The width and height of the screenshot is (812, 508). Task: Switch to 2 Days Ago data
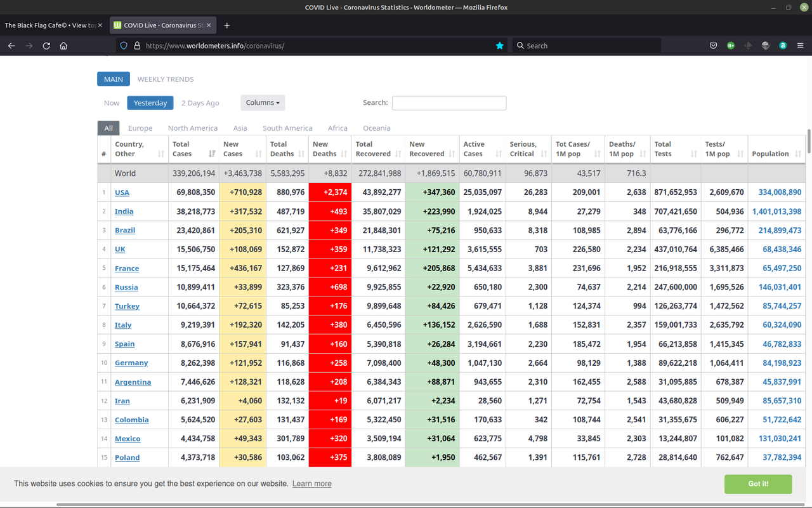200,103
